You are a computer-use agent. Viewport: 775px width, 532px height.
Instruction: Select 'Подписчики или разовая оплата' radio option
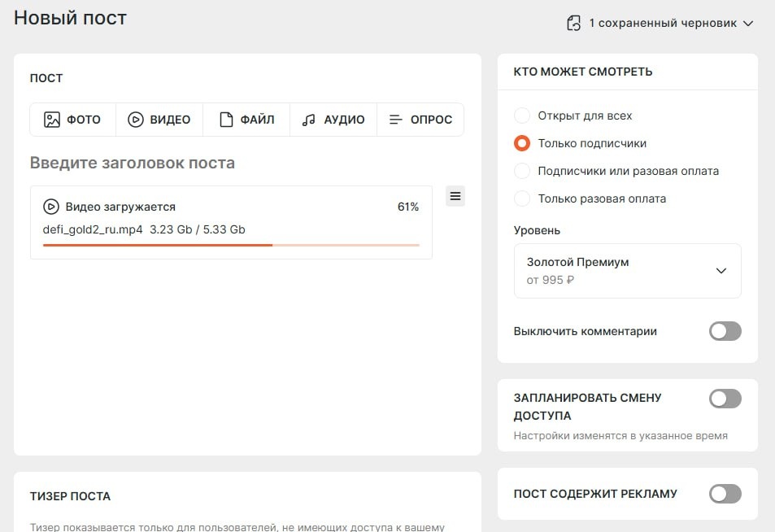coord(522,171)
